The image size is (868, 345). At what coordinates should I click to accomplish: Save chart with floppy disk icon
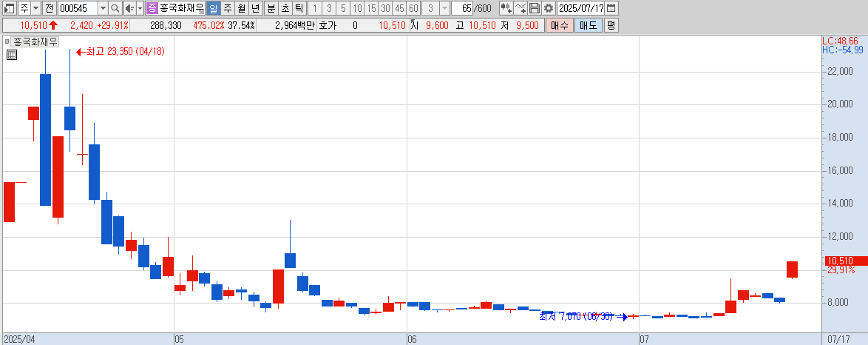click(x=535, y=8)
